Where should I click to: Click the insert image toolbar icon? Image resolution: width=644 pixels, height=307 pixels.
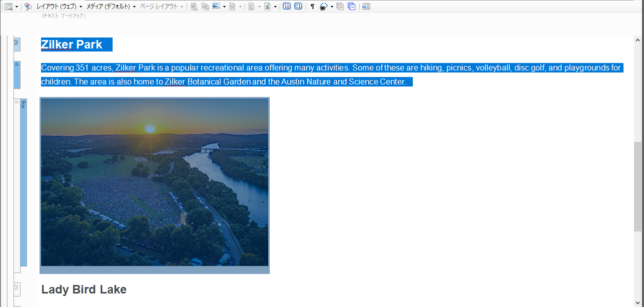[216, 6]
